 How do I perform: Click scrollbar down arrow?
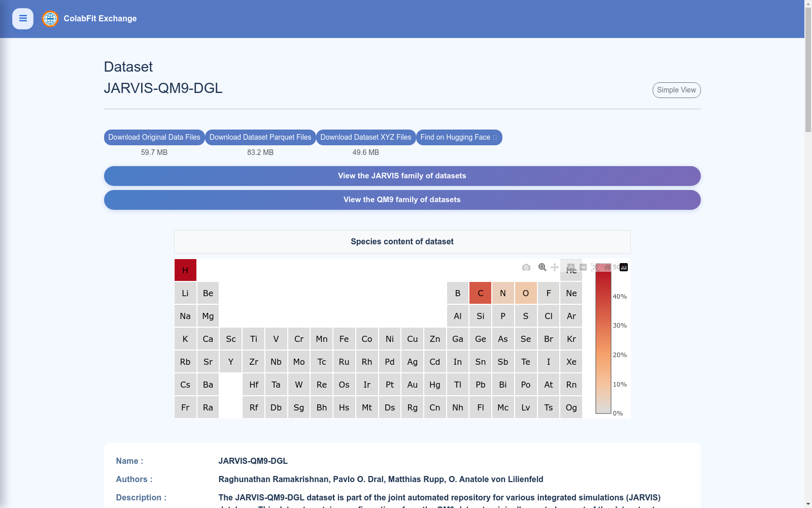pos(808,504)
